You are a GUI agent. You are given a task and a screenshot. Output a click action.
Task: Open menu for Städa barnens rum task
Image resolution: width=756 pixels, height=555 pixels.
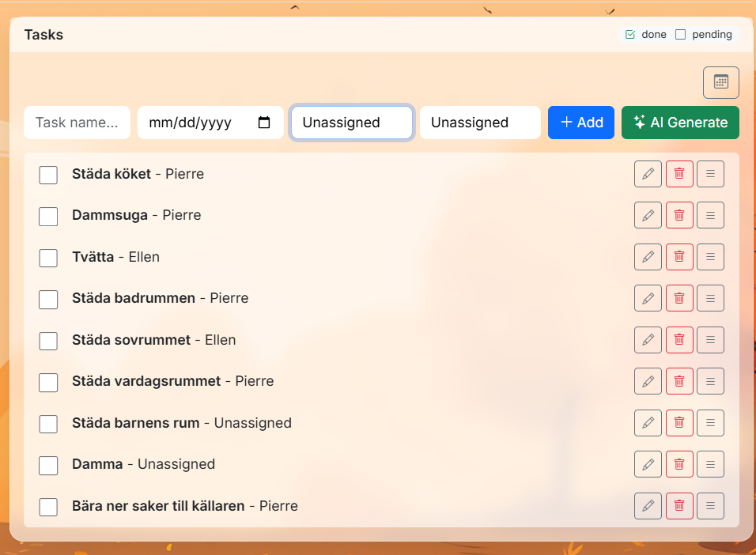tap(710, 423)
